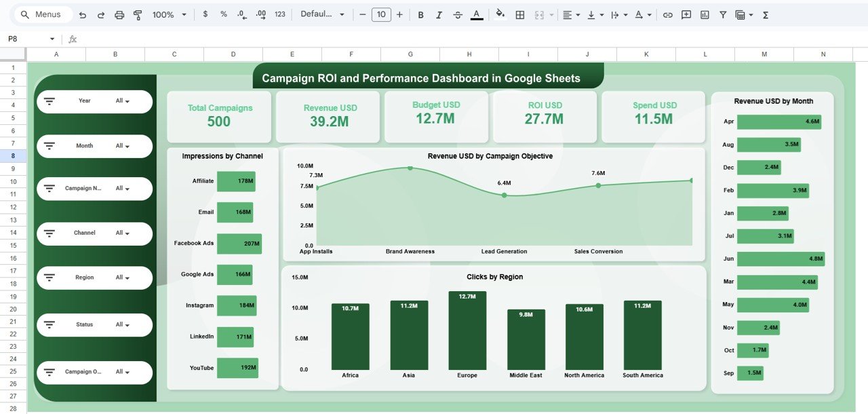Open the Menus search
Viewport: 868px width, 414px height.
tap(42, 14)
